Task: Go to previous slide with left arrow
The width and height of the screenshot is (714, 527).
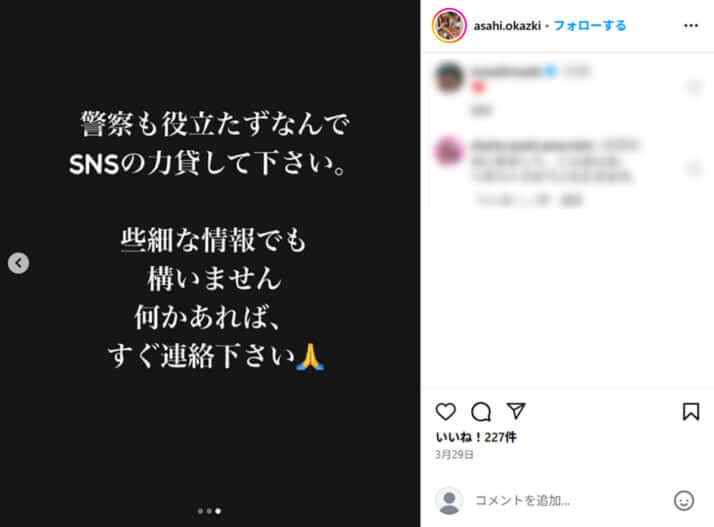Action: pyautogui.click(x=19, y=263)
